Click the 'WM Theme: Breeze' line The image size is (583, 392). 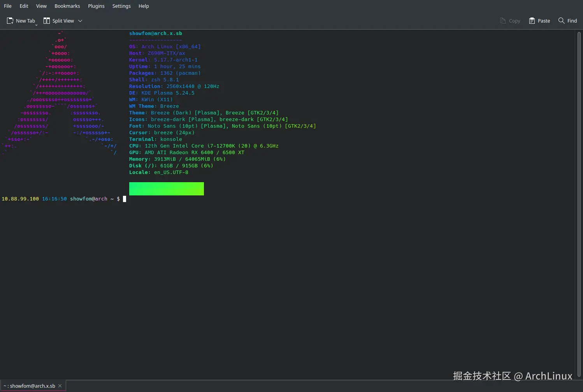pyautogui.click(x=154, y=106)
